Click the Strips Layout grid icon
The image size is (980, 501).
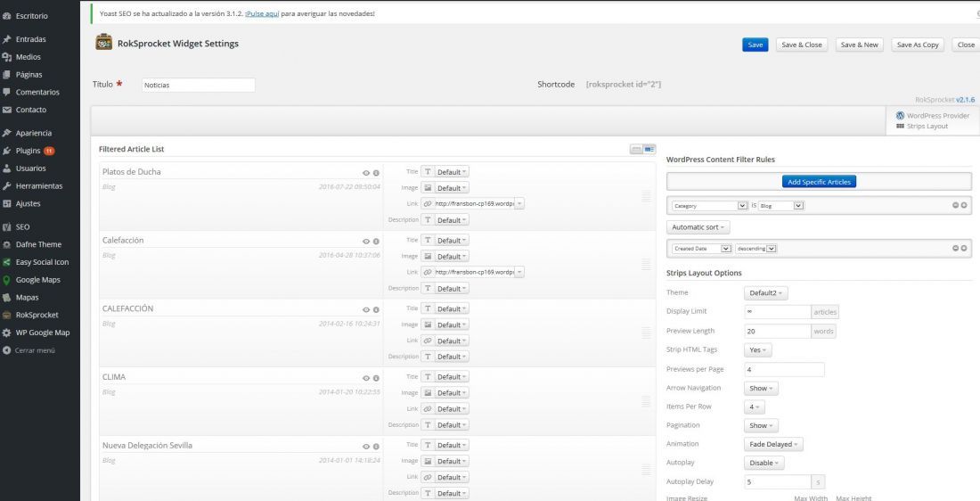coord(900,127)
